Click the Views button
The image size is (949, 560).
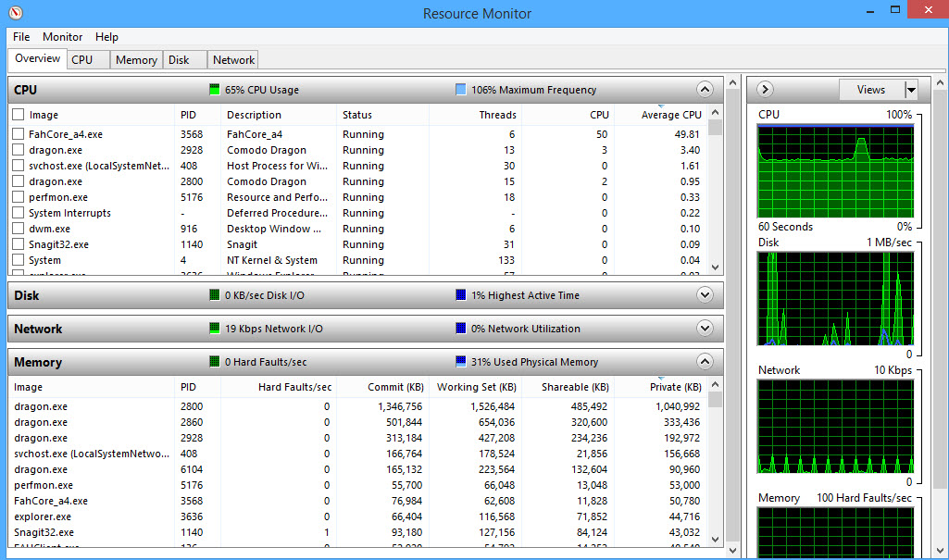[x=871, y=90]
